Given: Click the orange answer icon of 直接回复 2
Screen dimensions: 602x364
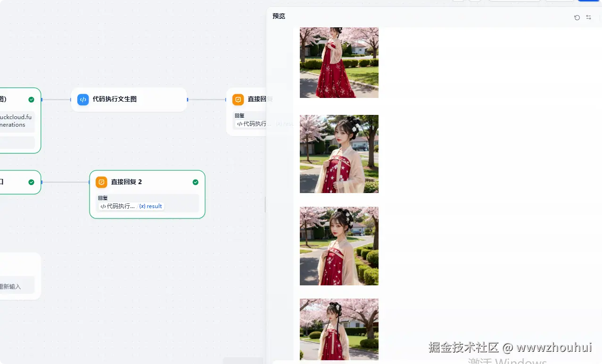Looking at the screenshot, I should pos(101,182).
